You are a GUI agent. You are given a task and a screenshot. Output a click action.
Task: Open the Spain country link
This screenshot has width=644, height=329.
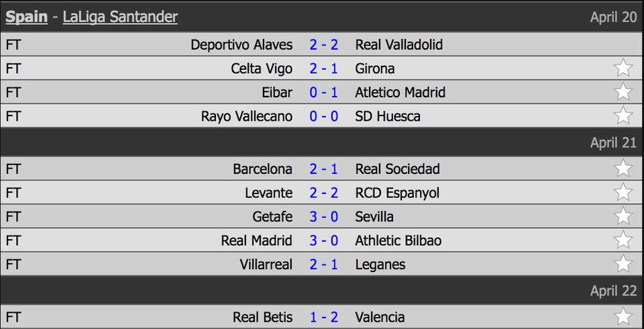pyautogui.click(x=27, y=17)
